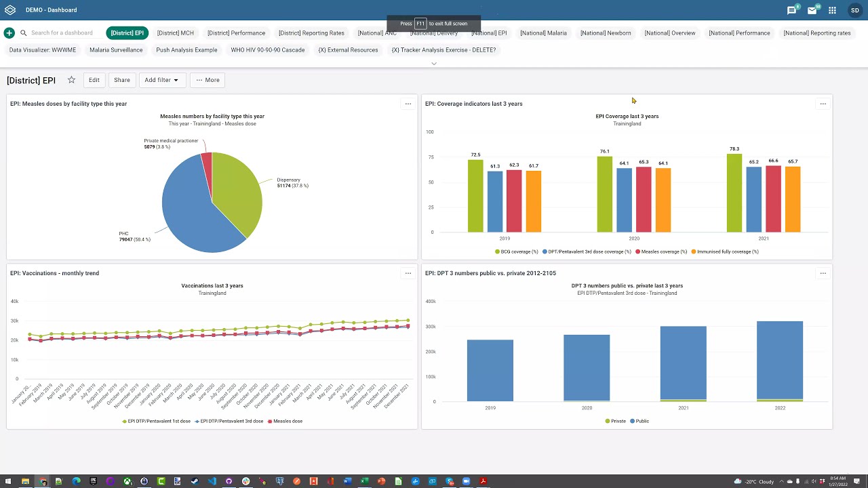Toggle the Measles coverage (%) legend series
The image size is (868, 488).
coord(661,251)
